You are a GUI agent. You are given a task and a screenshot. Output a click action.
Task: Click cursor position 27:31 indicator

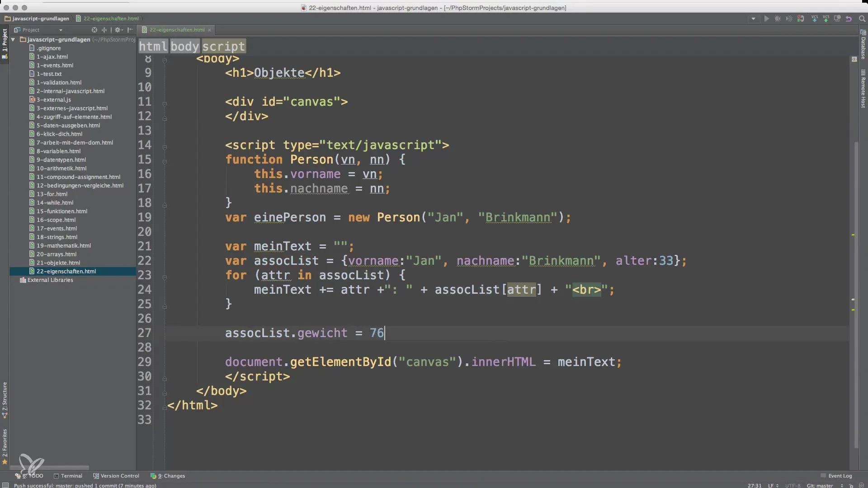coord(755,485)
